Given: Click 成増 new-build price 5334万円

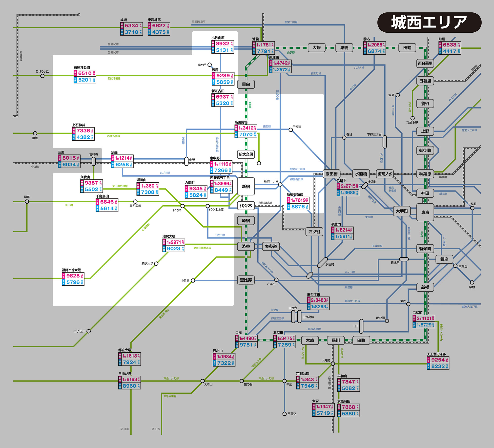Looking at the screenshot, I should point(132,26).
